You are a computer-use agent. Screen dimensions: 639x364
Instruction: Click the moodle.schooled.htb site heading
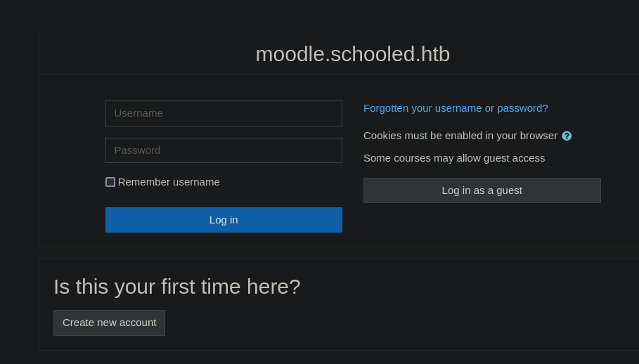click(x=352, y=54)
